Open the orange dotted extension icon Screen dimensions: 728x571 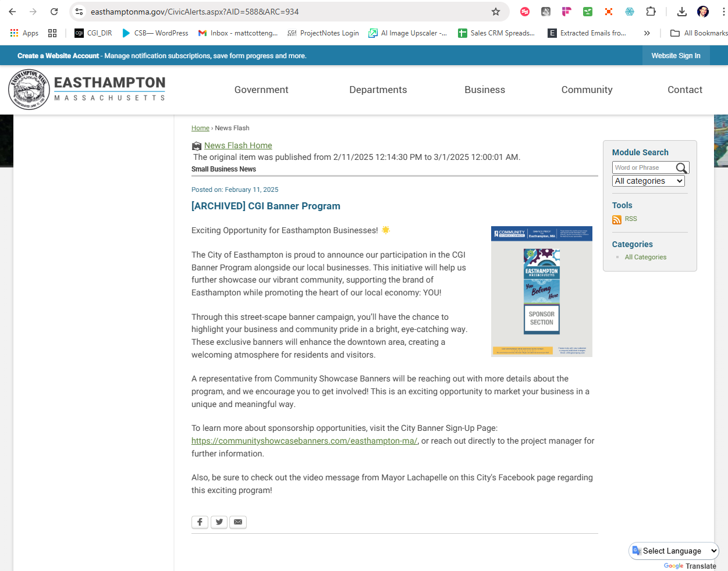click(609, 12)
